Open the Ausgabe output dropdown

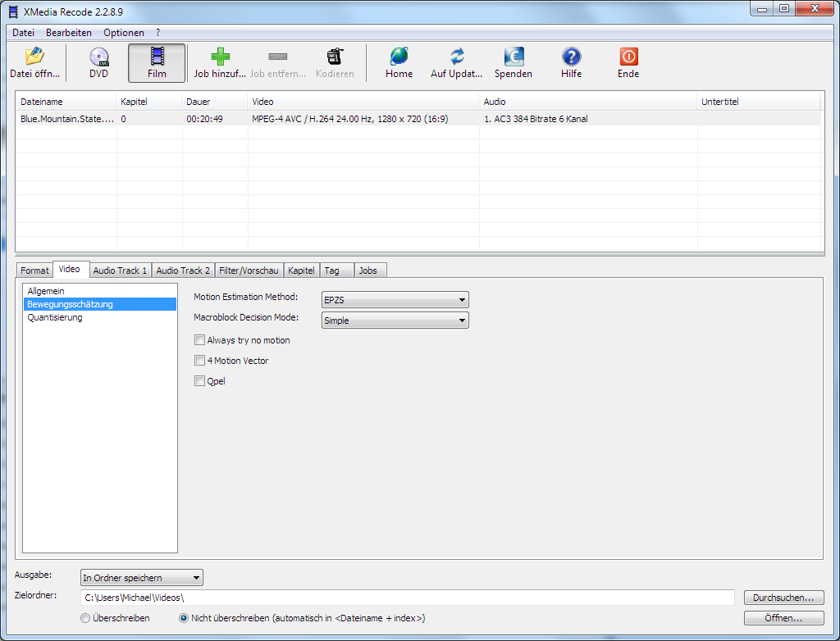coord(141,578)
